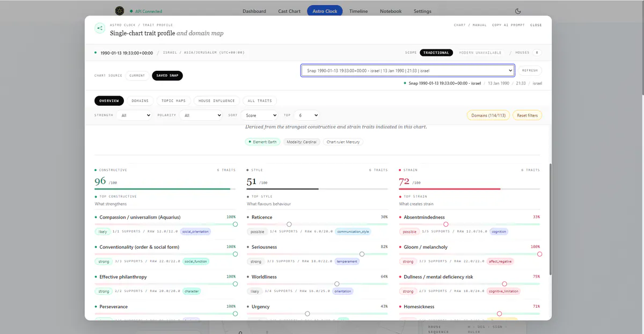Click the Homesickness trait name

419,307
